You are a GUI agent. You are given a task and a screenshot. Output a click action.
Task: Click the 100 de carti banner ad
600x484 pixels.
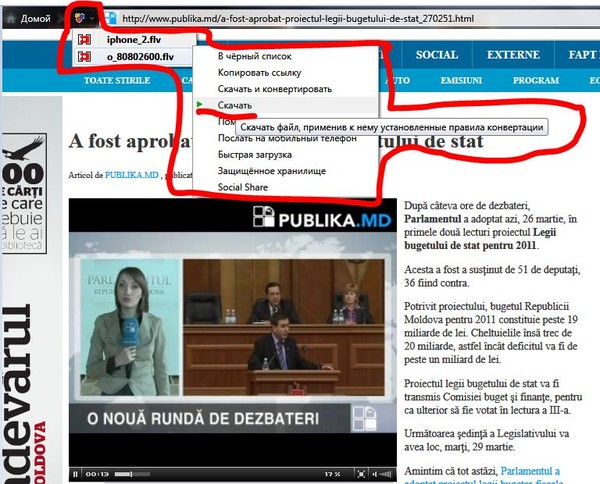coord(24,193)
